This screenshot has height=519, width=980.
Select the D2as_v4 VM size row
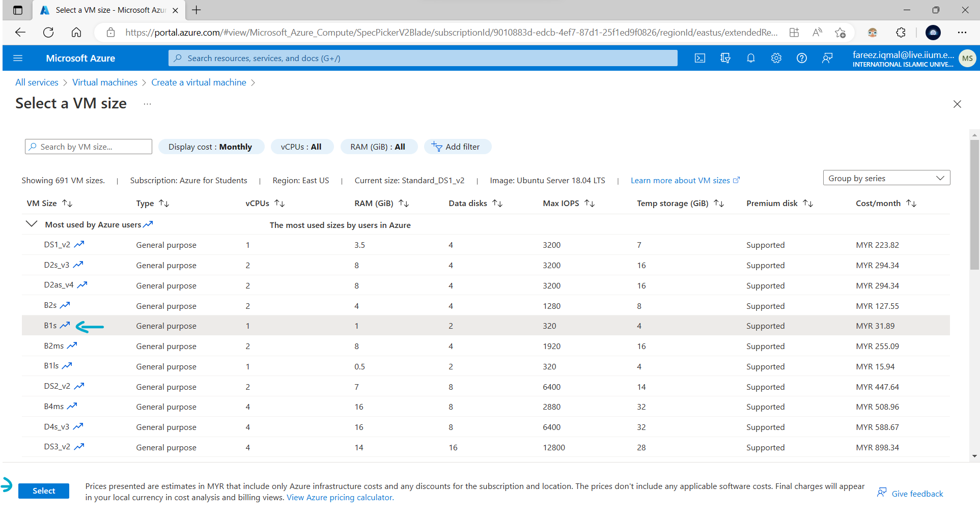pos(486,285)
